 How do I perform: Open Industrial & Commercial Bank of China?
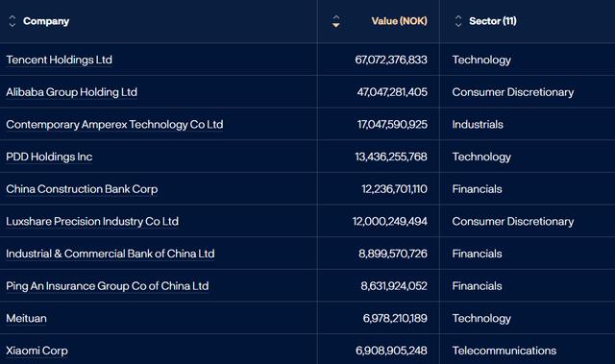111,254
